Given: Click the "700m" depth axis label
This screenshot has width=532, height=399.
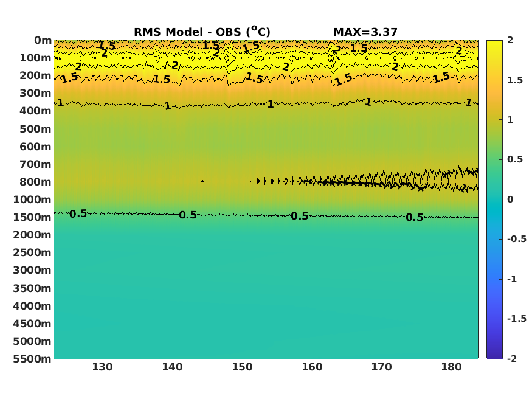Looking at the screenshot, I should (x=36, y=164).
